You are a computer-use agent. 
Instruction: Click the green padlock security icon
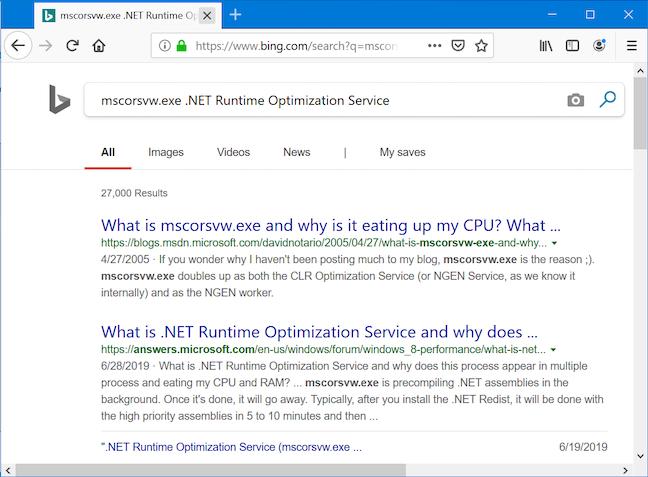(x=181, y=45)
